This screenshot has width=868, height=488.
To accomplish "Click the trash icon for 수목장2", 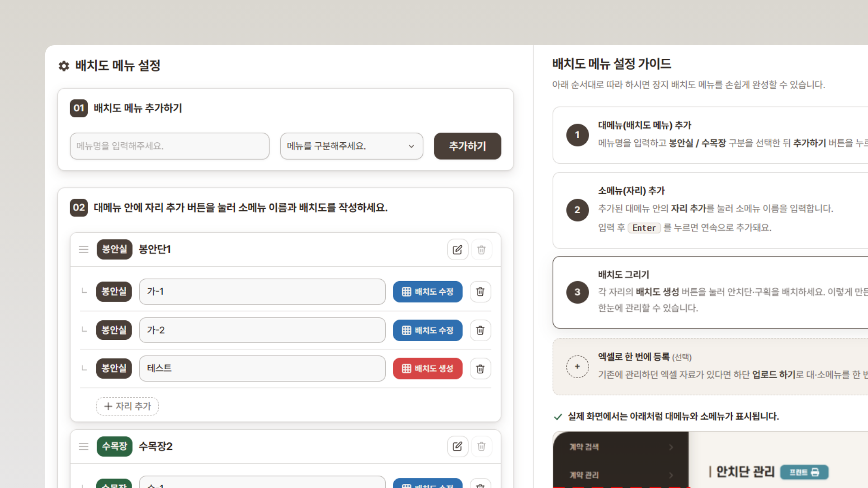I will click(481, 446).
